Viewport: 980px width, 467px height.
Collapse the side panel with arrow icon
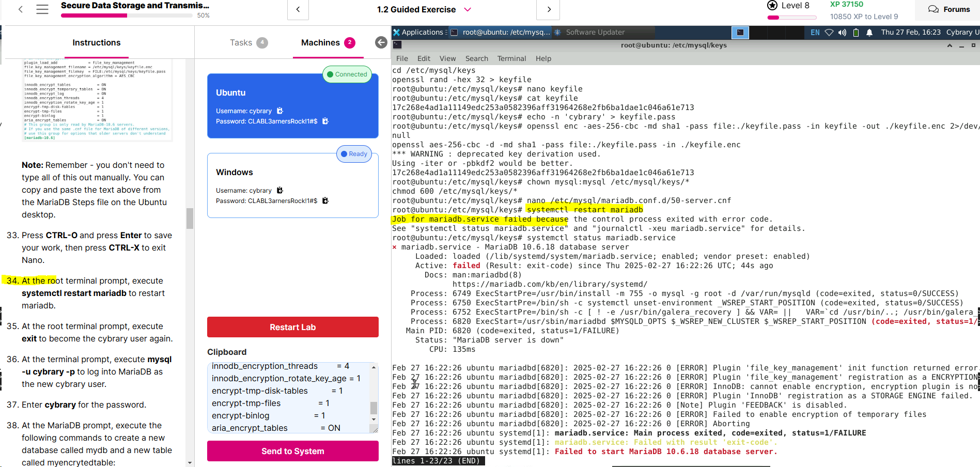tap(381, 43)
